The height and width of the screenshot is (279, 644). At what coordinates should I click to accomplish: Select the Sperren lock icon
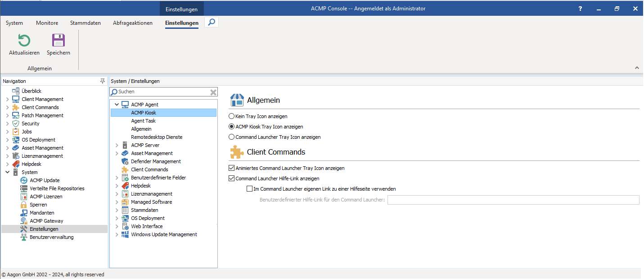(24, 204)
